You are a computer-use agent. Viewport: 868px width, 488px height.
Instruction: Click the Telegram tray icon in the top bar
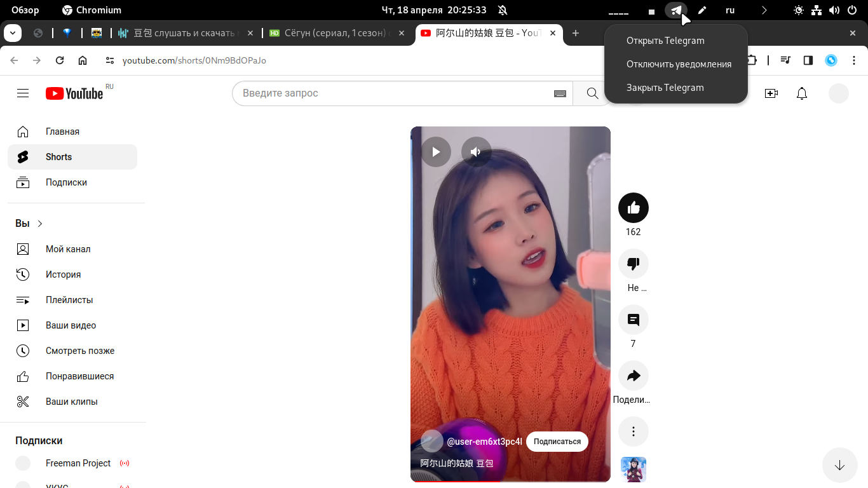[677, 10]
